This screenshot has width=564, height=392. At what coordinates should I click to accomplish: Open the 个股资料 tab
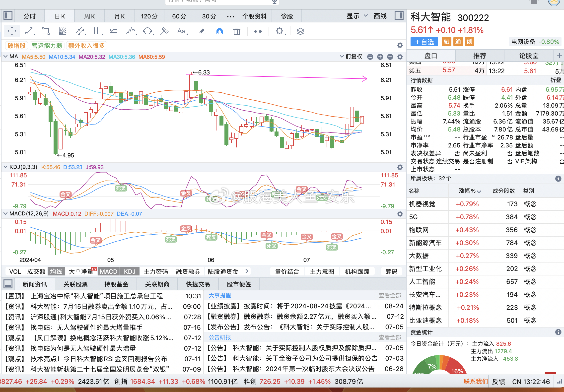pos(254,16)
